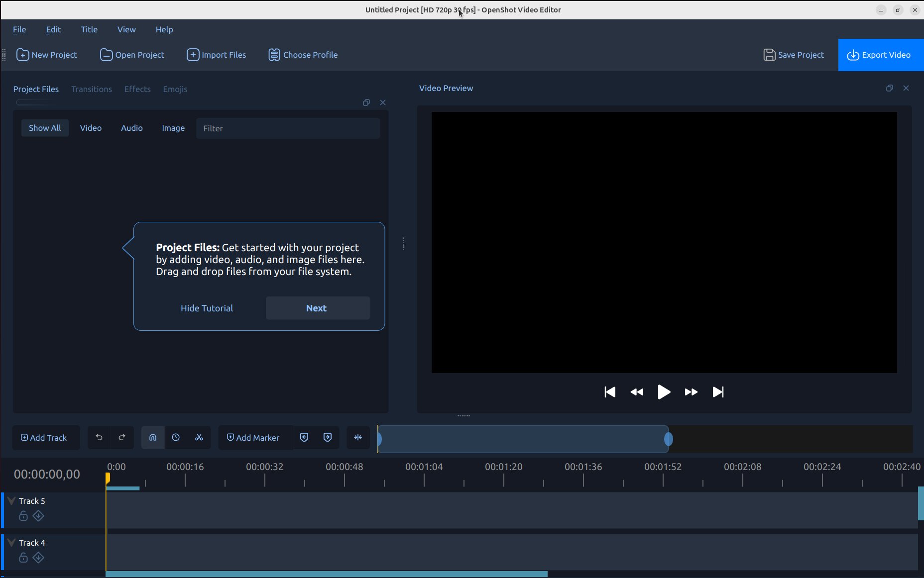Open the Title menu
Image resolution: width=924 pixels, height=578 pixels.
pos(89,29)
